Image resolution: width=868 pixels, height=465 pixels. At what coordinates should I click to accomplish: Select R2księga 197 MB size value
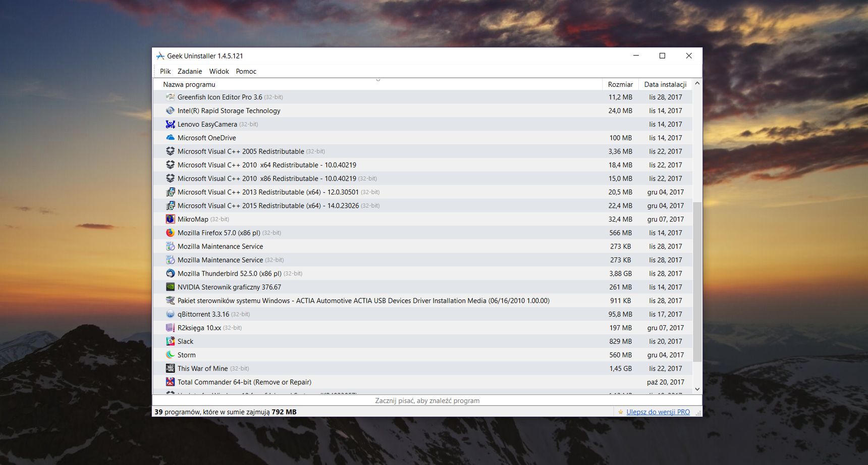[620, 328]
